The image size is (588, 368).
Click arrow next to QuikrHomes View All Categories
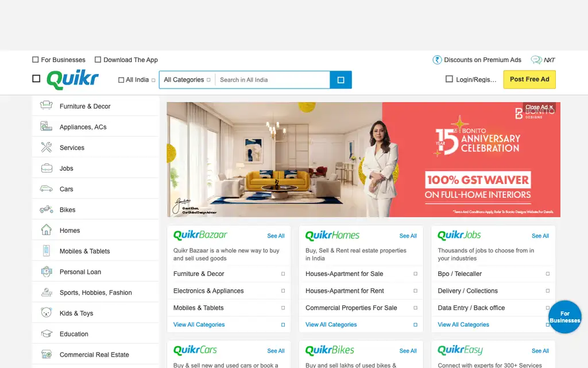415,325
